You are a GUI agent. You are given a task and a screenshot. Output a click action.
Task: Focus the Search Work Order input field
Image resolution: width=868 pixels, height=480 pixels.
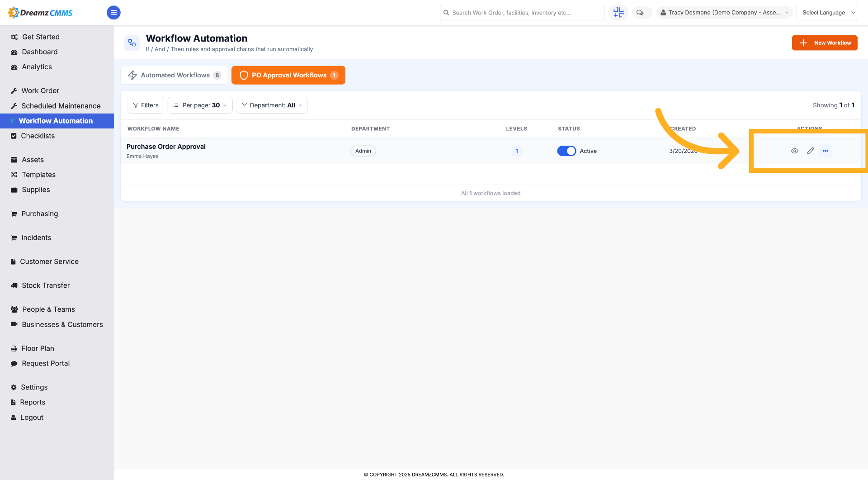pyautogui.click(x=522, y=13)
